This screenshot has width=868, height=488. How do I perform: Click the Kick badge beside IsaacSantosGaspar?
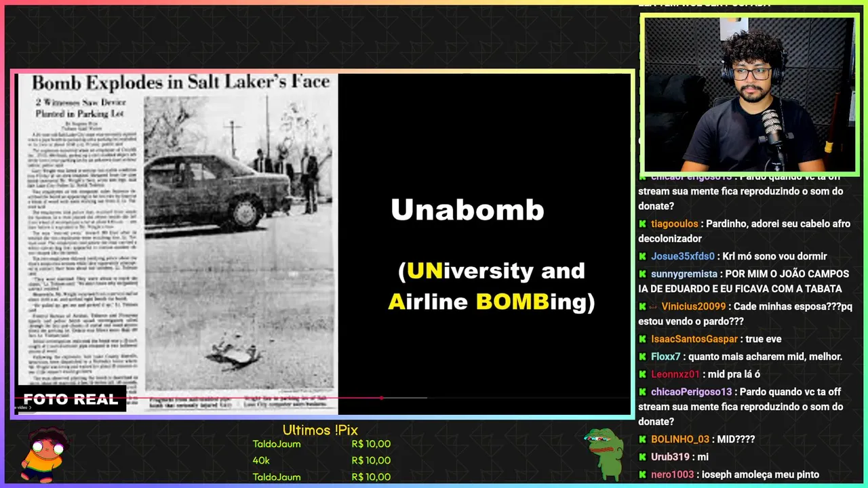[642, 339]
